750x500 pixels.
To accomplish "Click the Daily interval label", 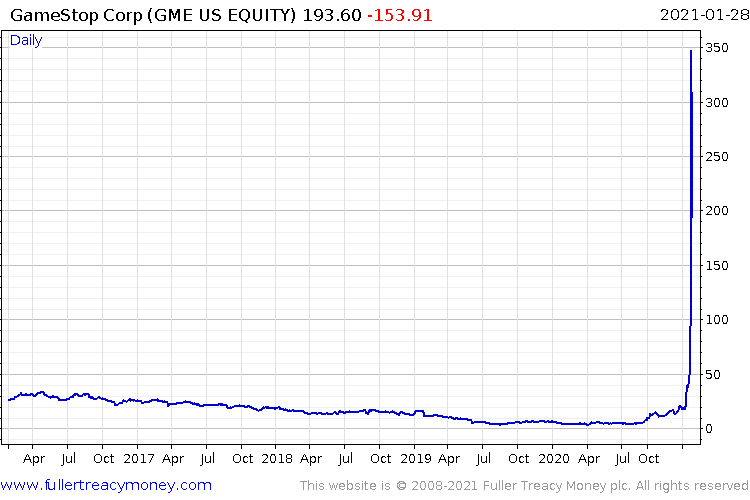I will click(x=26, y=41).
